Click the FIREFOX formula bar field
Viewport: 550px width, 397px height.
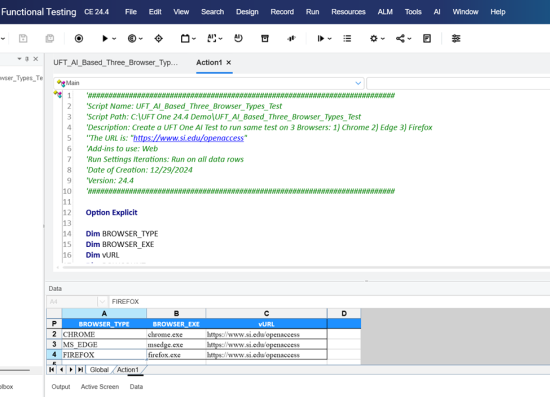[x=329, y=302]
